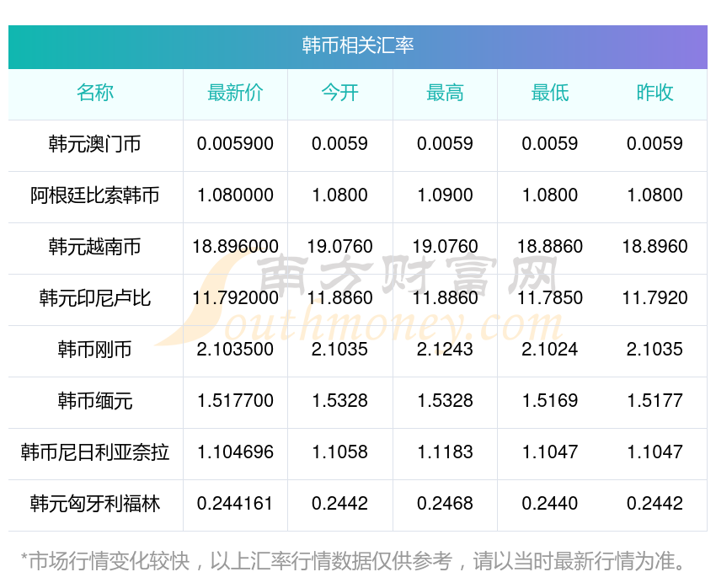Click the 0.2440 low value

pyautogui.click(x=550, y=504)
